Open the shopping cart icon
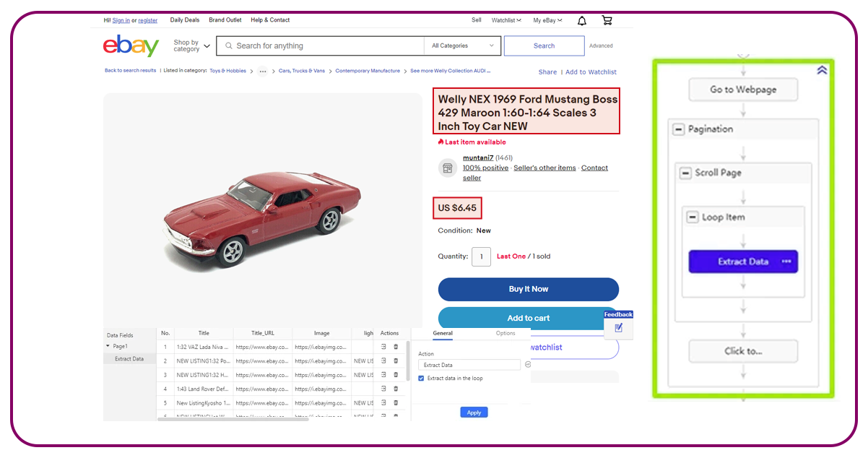 [x=607, y=20]
